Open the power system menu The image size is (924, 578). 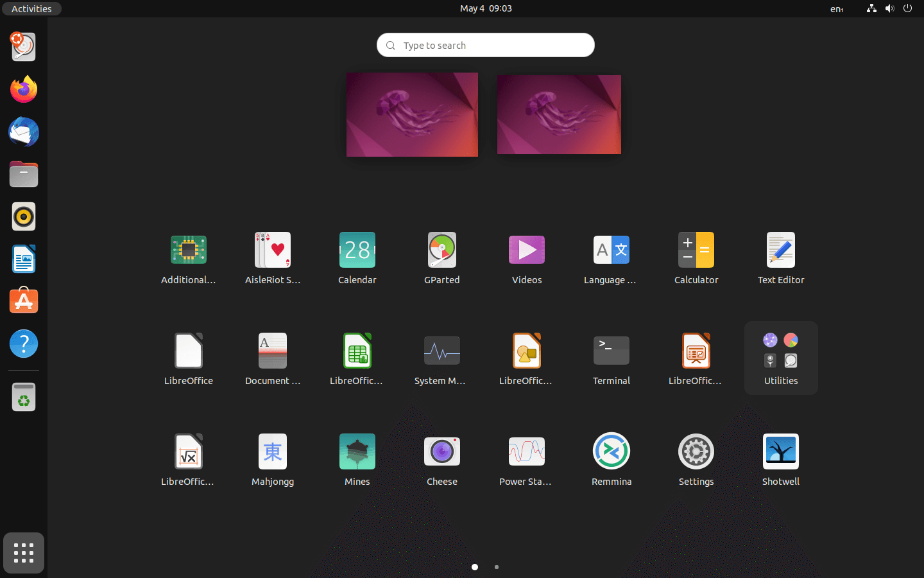907,8
